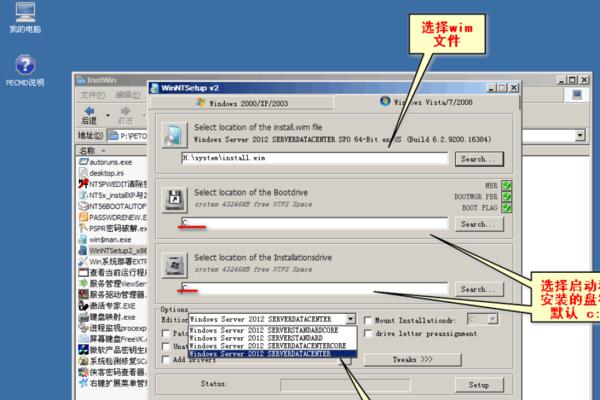Select win$man.exe file icon
Image resolution: width=600 pixels, height=400 pixels.
pos(83,240)
